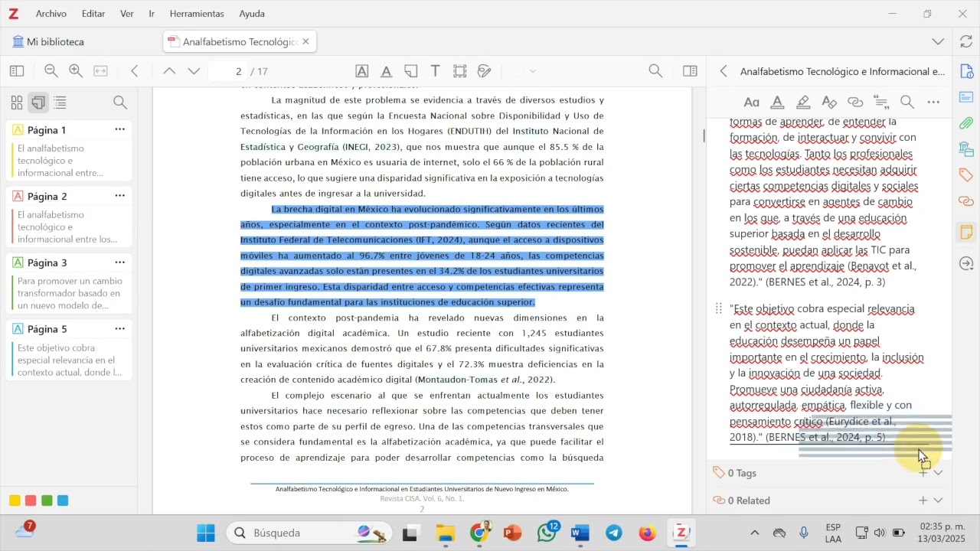Expand the Tags section
The height and width of the screenshot is (551, 980).
[x=939, y=473]
